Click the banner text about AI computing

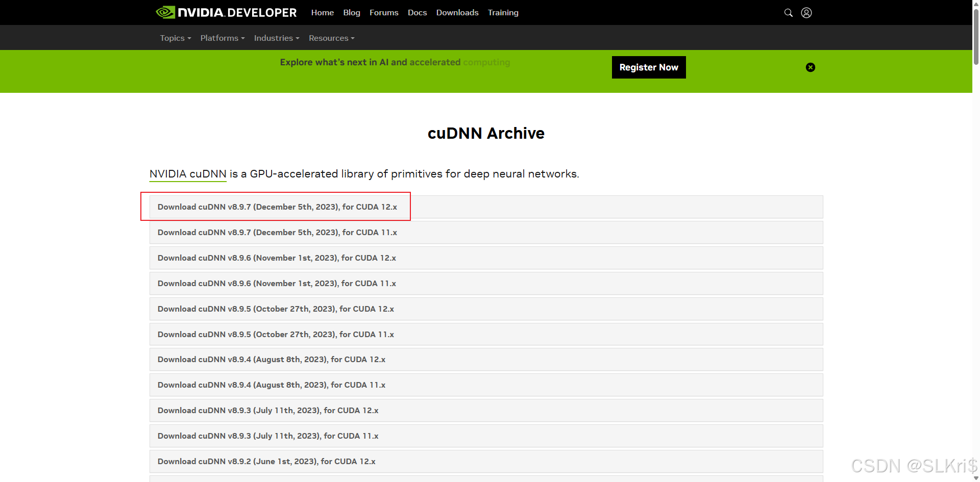(x=395, y=62)
